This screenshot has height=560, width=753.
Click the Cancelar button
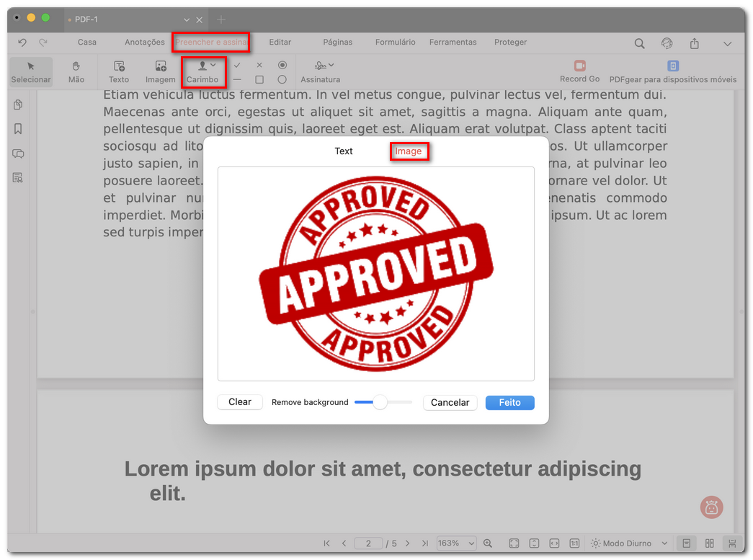[450, 403]
